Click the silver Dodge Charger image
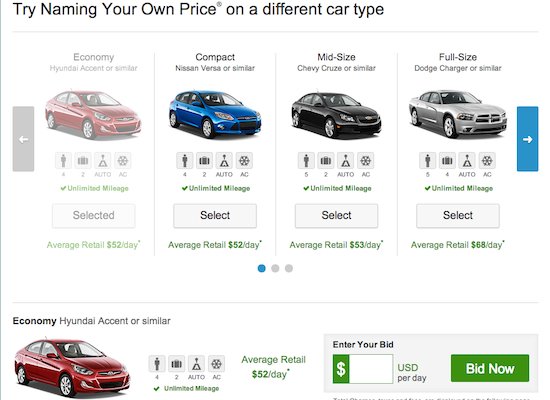The width and height of the screenshot is (550, 400). [458, 114]
